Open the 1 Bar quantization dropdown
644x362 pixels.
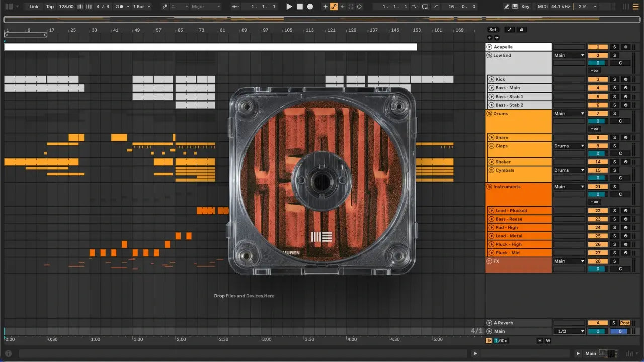point(142,7)
